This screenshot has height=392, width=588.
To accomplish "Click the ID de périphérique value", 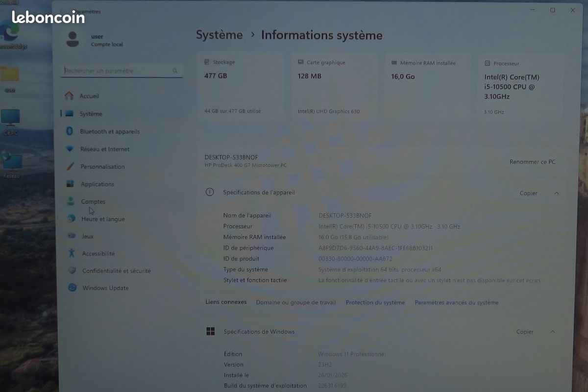I will (375, 248).
